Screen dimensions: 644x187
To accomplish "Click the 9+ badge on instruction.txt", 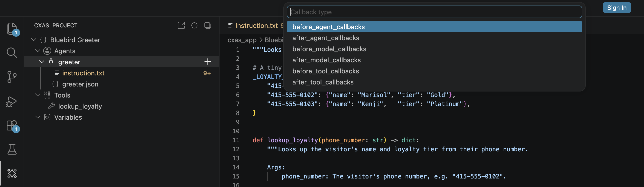I will (207, 73).
